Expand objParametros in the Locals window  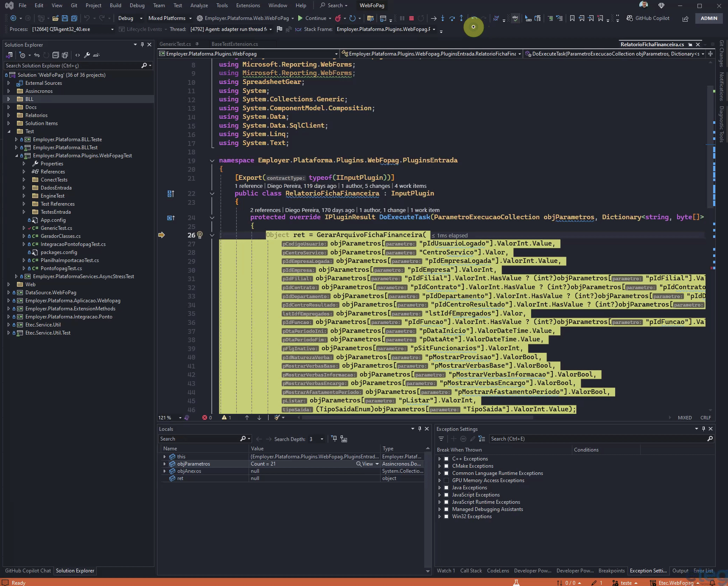click(x=165, y=464)
